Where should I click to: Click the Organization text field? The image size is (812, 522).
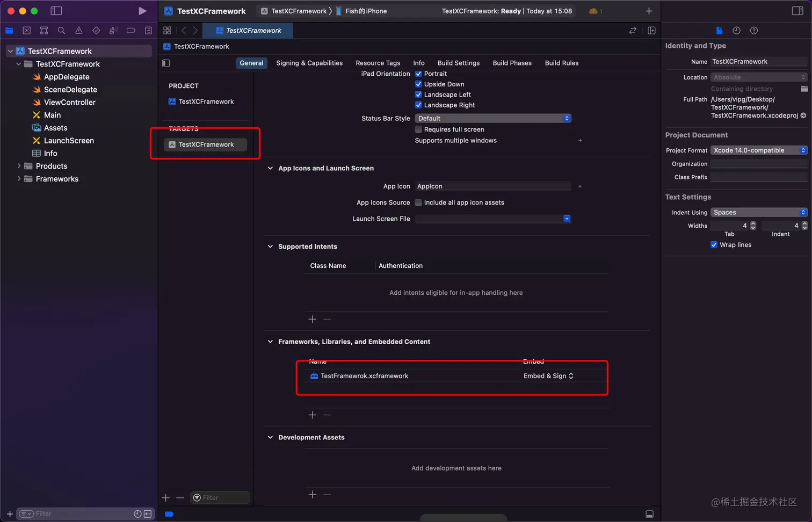[x=759, y=164]
